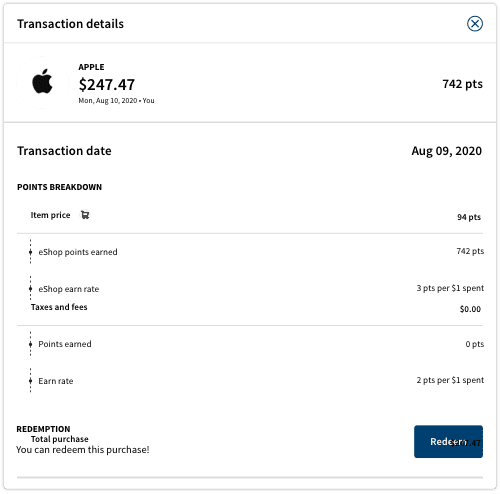500x494 pixels.
Task: Select the eShop points earned row marker
Action: [30, 252]
